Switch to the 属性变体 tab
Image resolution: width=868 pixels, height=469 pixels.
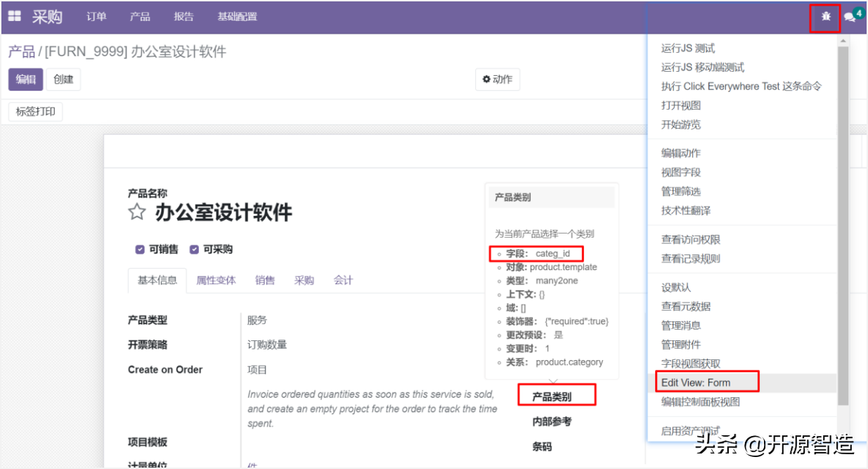216,281
